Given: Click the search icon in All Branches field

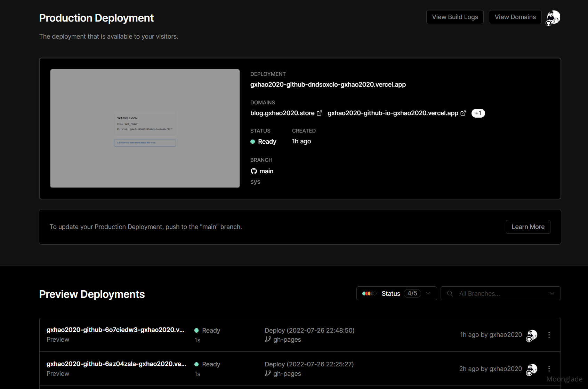Looking at the screenshot, I should (x=450, y=294).
